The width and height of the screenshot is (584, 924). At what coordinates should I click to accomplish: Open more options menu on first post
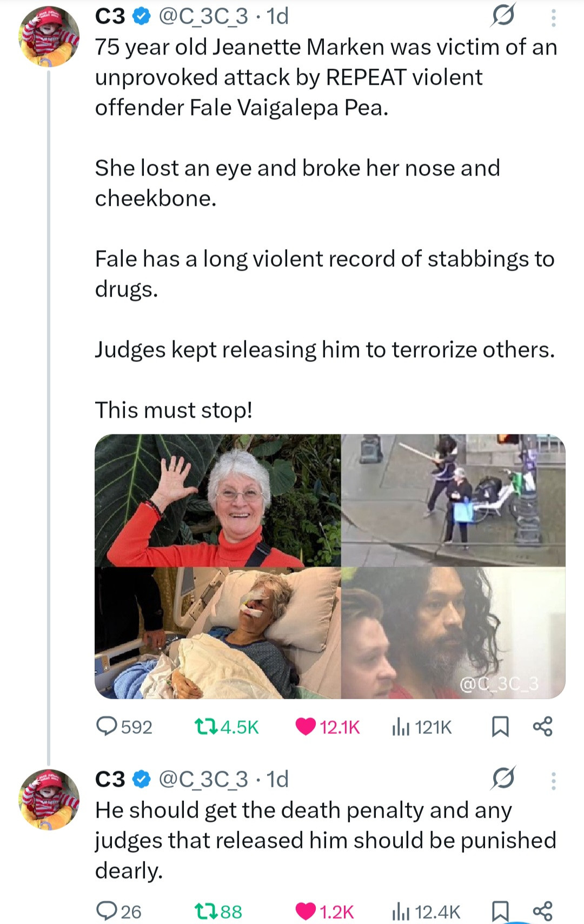(x=553, y=18)
